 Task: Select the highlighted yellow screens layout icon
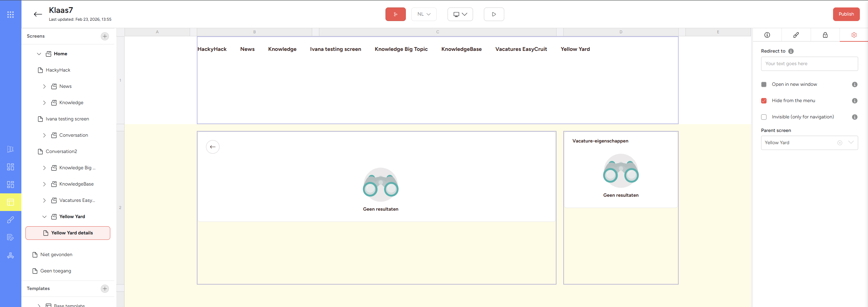tap(11, 202)
